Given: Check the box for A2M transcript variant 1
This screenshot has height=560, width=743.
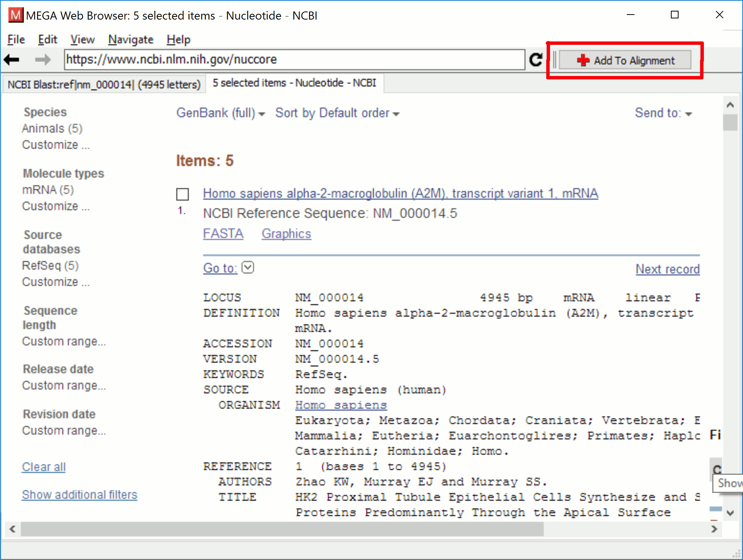Looking at the screenshot, I should [183, 194].
